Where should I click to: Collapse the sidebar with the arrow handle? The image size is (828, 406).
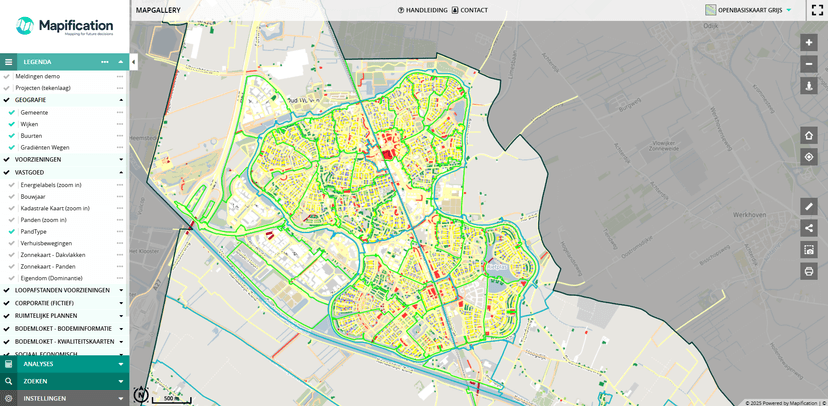tap(133, 62)
